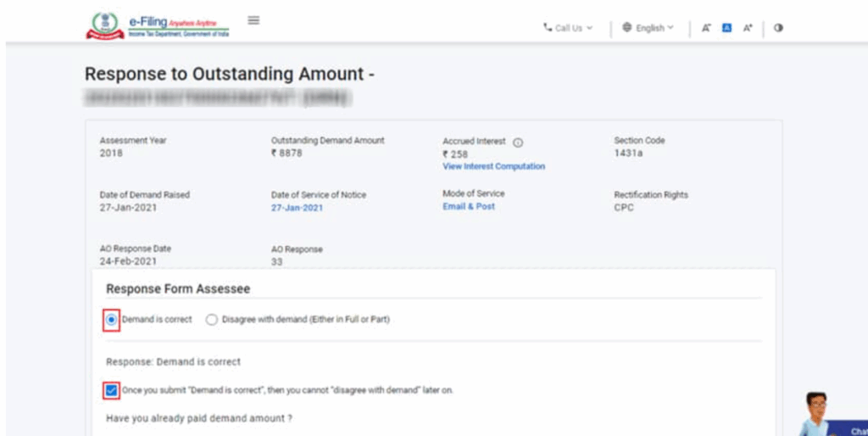Image resolution: width=868 pixels, height=436 pixels.
Task: Choose Disagree with demand radio option
Action: pos(212,320)
